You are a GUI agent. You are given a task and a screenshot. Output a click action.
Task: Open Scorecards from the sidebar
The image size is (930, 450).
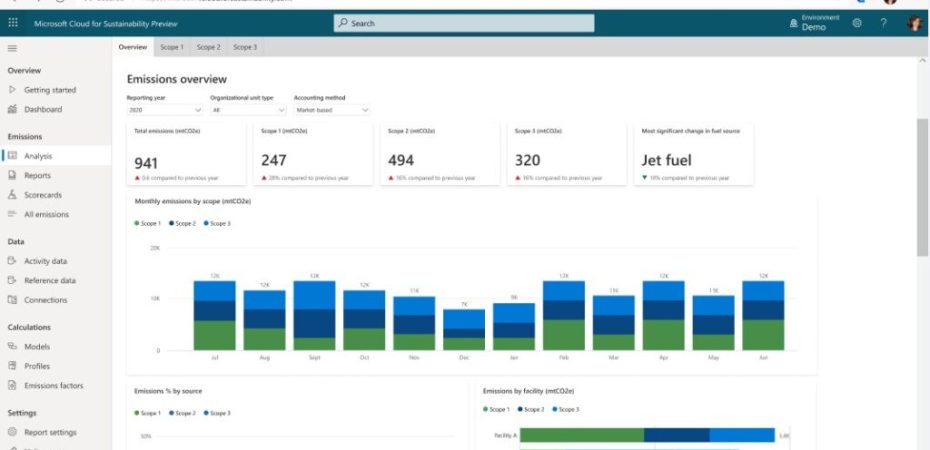pyautogui.click(x=45, y=195)
